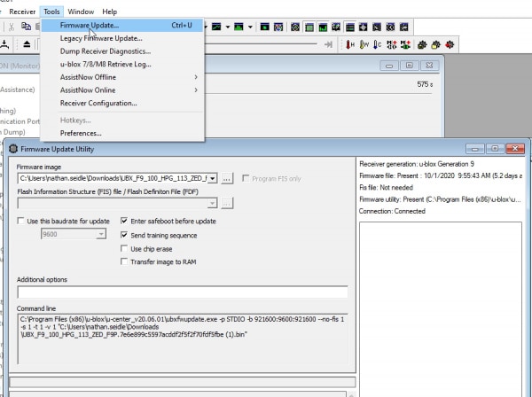Viewport: 532px width, 397px height.
Task: Check the 'Use chip erase' option
Action: [x=124, y=249]
